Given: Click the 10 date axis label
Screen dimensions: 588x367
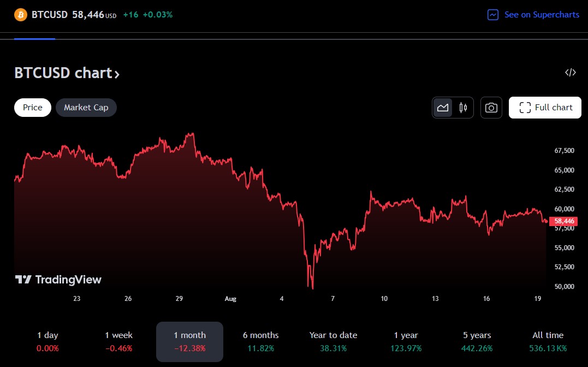Looking at the screenshot, I should [x=384, y=299].
